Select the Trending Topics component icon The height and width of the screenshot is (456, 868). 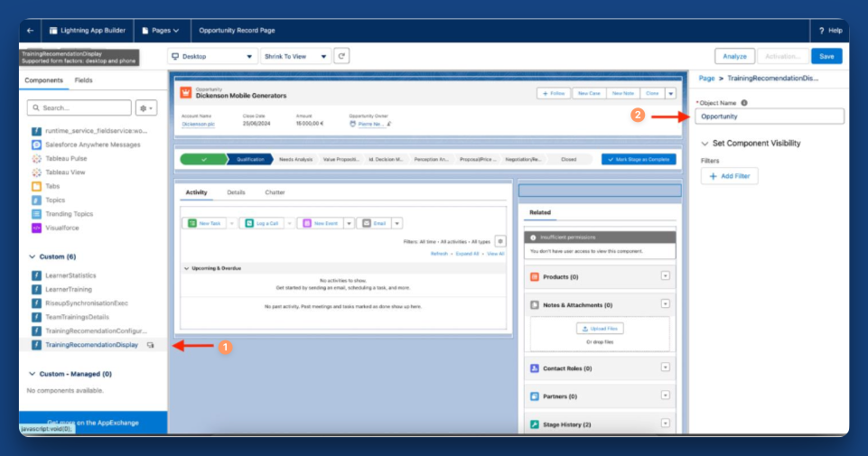click(36, 214)
